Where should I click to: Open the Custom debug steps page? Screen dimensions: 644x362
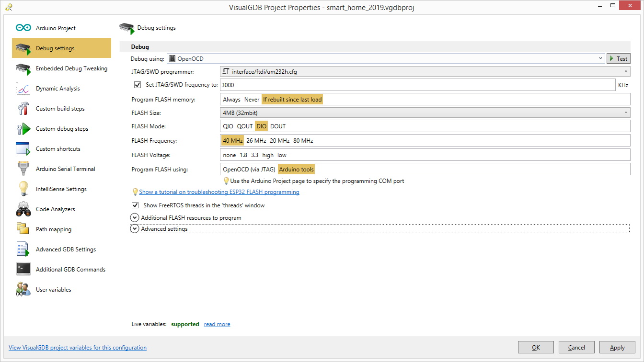tap(61, 129)
